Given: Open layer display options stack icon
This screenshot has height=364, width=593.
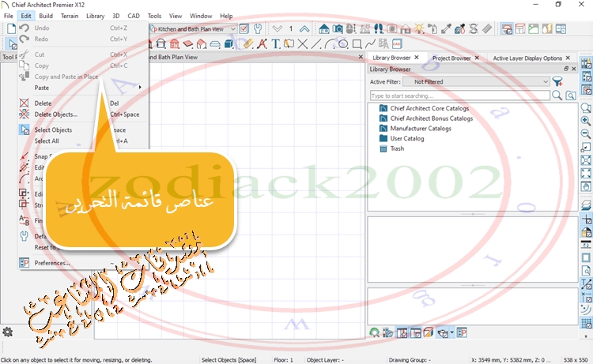Looking at the screenshot, I should coord(586,205).
